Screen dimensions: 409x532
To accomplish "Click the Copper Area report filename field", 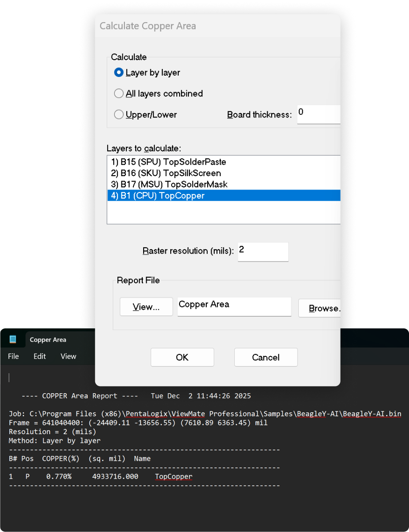I will 234,307.
